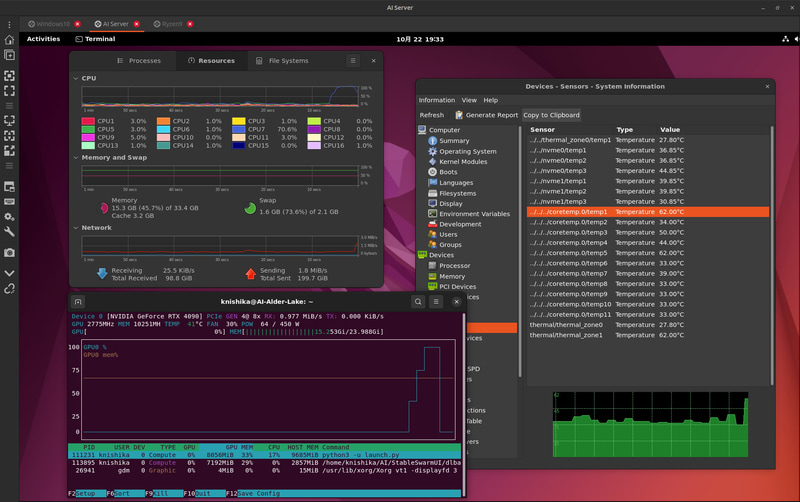Click Copy to Clipboard button

[x=551, y=115]
